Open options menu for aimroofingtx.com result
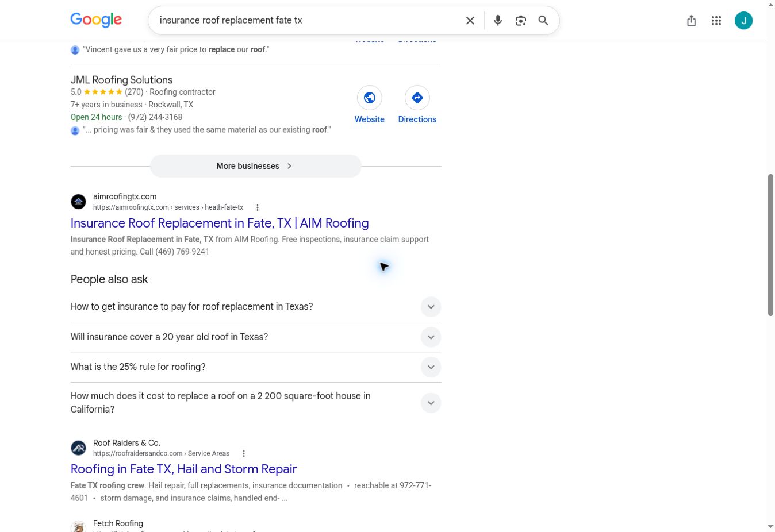This screenshot has height=532, width=775. (258, 207)
